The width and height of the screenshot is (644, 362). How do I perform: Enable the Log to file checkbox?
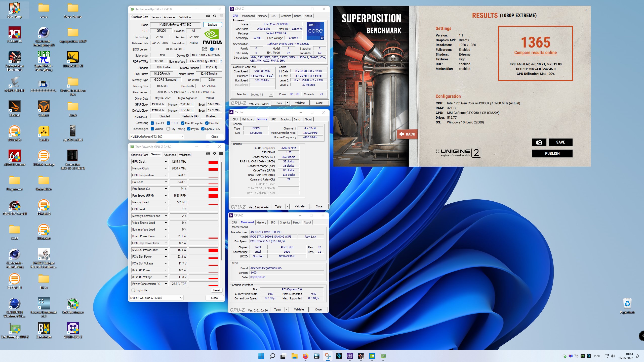click(133, 290)
